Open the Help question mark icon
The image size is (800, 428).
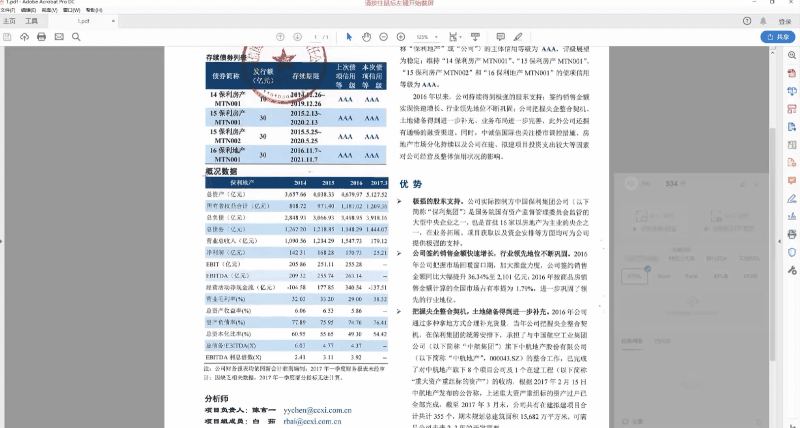click(747, 19)
